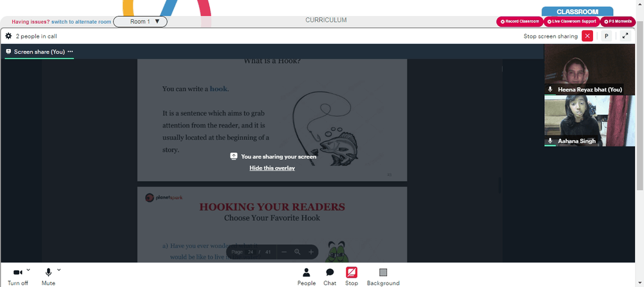Click Hide this overlay link
The image size is (644, 287).
272,168
